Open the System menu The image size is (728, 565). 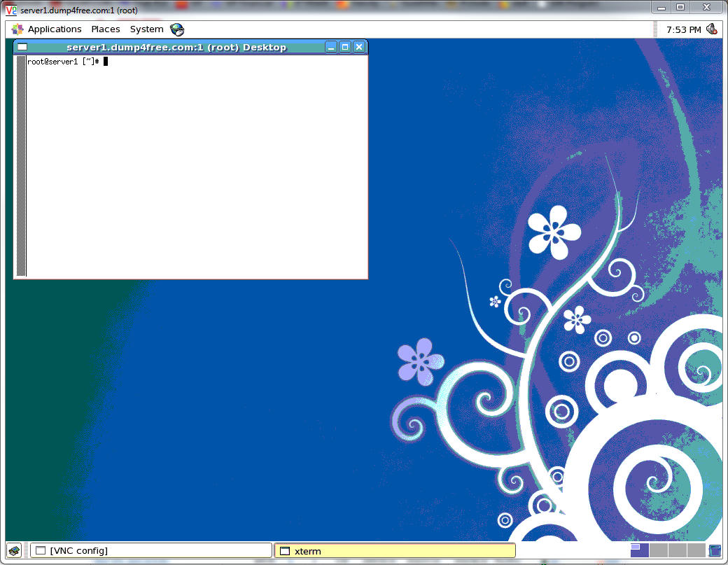[146, 29]
